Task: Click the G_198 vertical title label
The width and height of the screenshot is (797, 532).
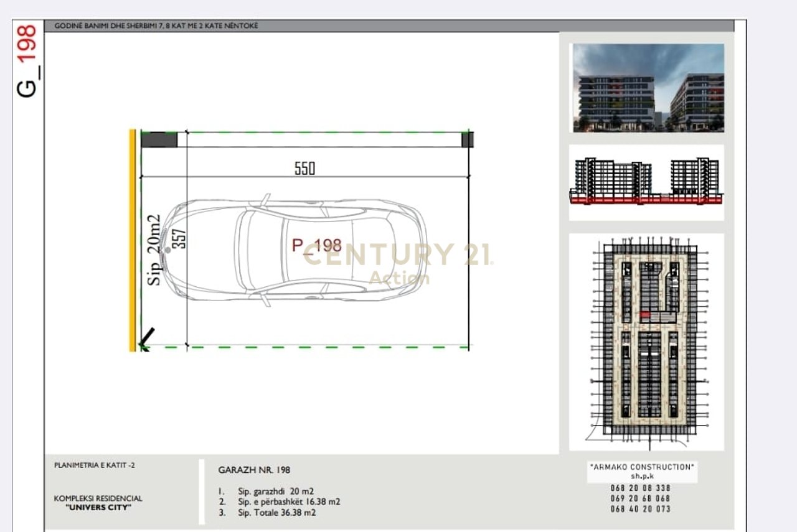Action: coord(27,61)
